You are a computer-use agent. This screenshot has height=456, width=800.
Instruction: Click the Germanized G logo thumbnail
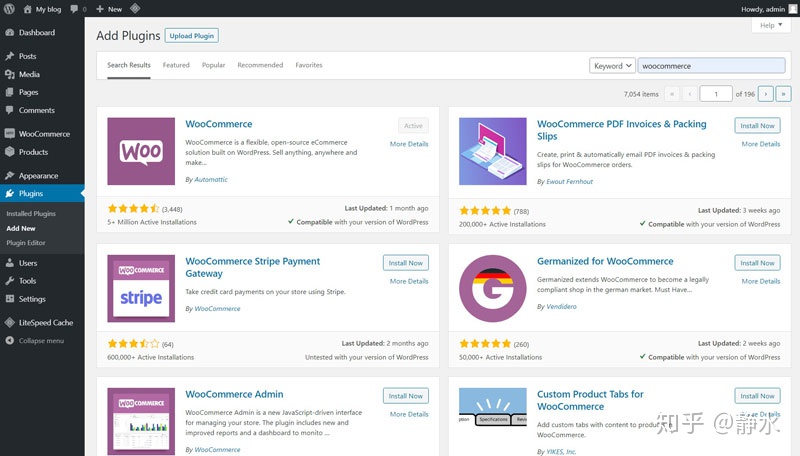tap(492, 289)
